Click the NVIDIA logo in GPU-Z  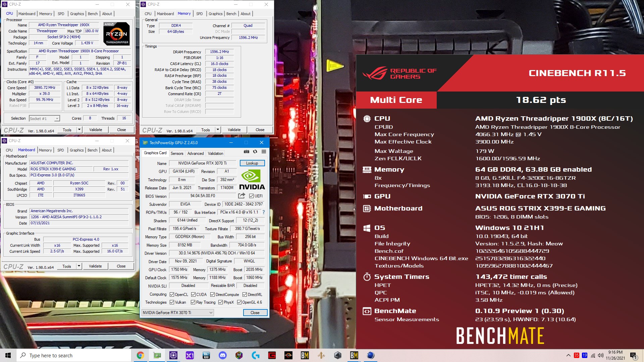click(x=252, y=180)
